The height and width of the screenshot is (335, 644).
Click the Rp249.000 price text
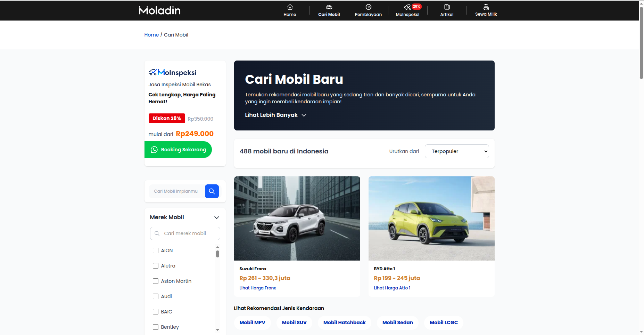point(195,134)
